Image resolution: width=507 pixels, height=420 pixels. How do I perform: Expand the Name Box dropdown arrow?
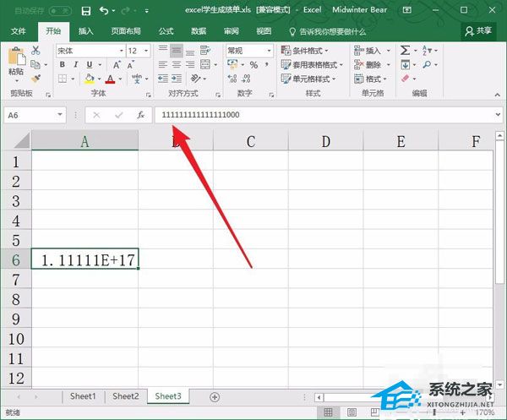coord(60,115)
